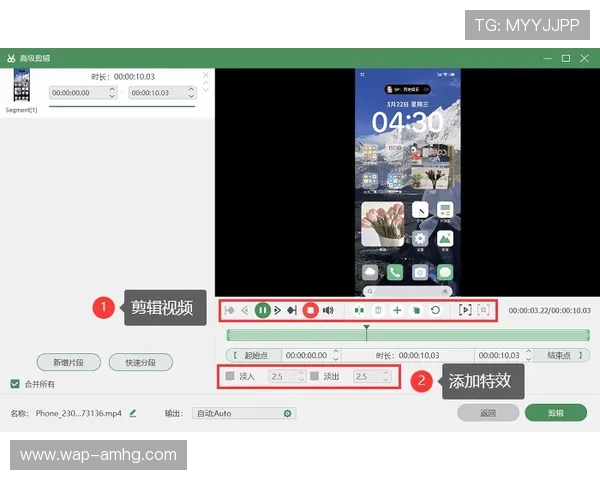Click the stepper on the 淡入 duration field
The width and height of the screenshot is (600, 480).
(x=300, y=376)
